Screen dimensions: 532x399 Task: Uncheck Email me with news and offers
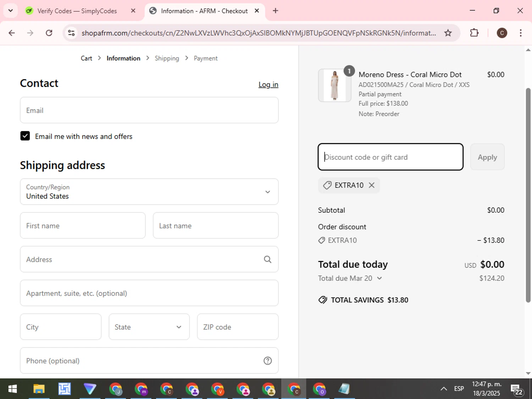(25, 136)
